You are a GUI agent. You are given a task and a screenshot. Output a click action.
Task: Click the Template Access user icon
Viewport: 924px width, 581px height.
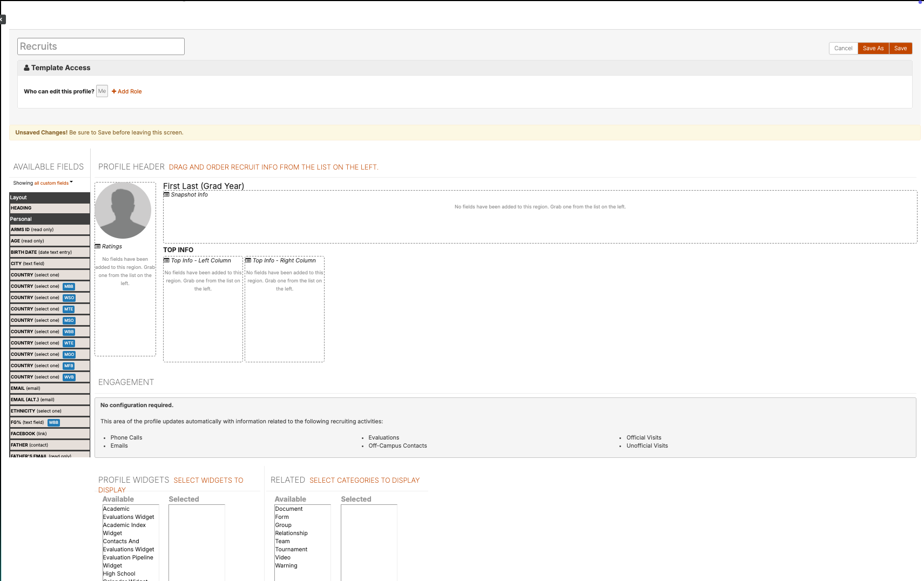click(26, 68)
